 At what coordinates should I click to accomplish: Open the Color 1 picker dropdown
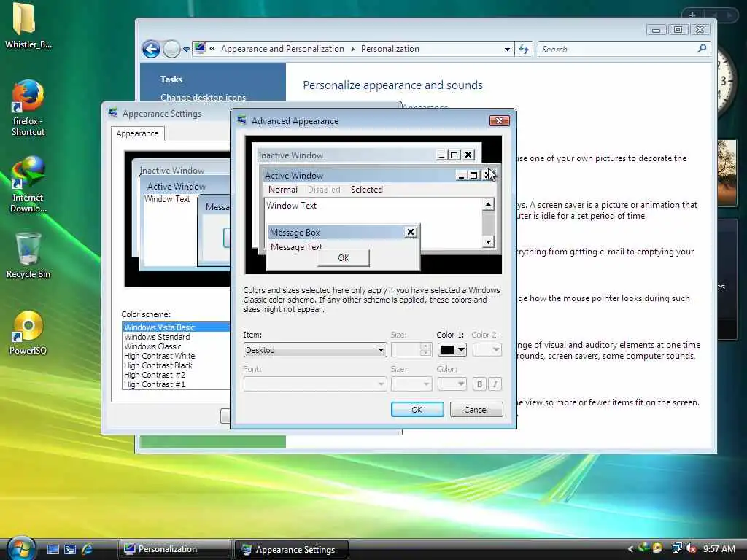click(x=452, y=350)
